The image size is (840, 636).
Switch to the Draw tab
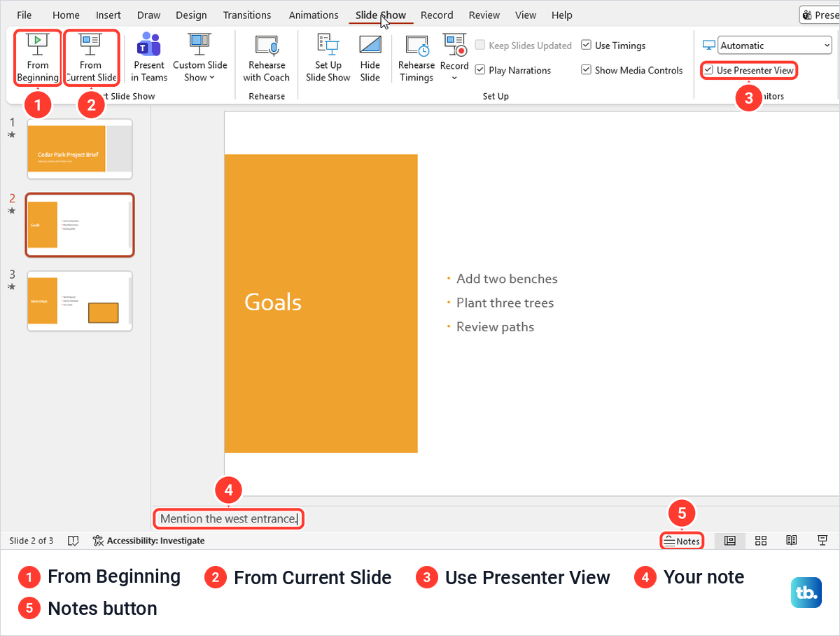coord(148,15)
